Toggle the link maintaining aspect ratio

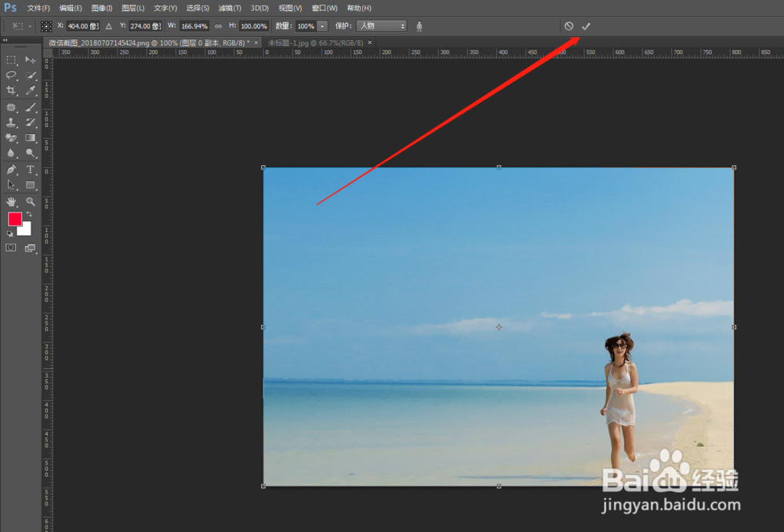point(219,26)
